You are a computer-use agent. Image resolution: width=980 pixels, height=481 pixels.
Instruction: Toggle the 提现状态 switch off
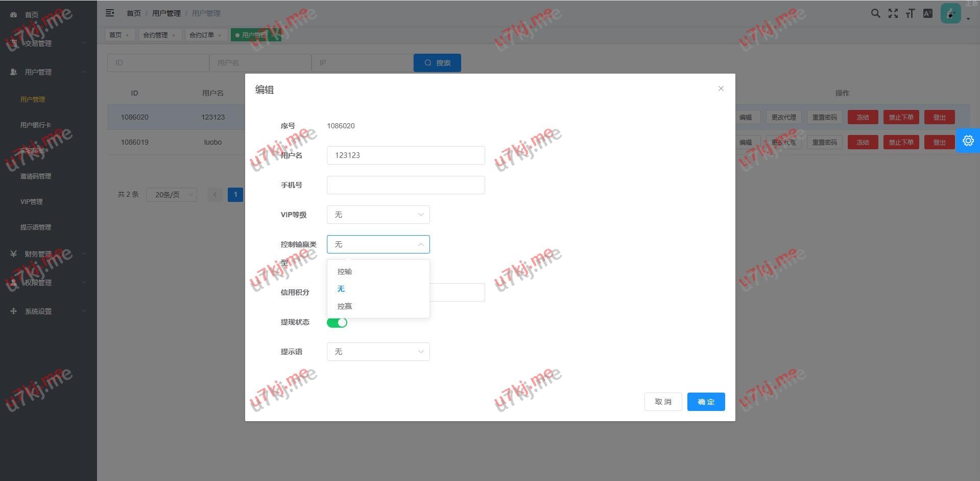pyautogui.click(x=337, y=323)
